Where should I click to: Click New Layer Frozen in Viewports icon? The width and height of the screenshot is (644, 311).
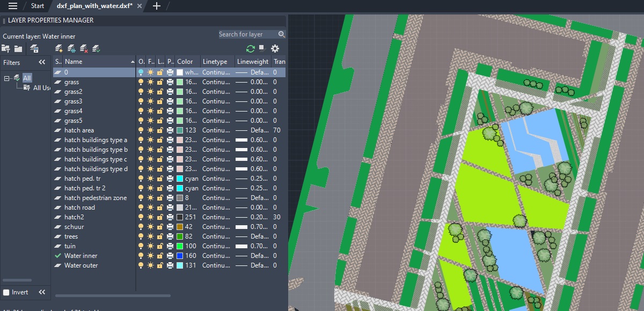tap(71, 49)
